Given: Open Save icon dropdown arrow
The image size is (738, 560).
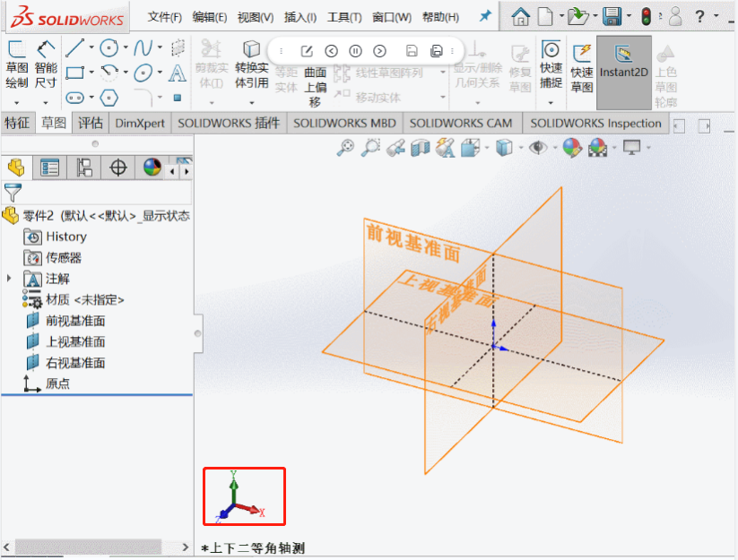Looking at the screenshot, I should click(629, 16).
